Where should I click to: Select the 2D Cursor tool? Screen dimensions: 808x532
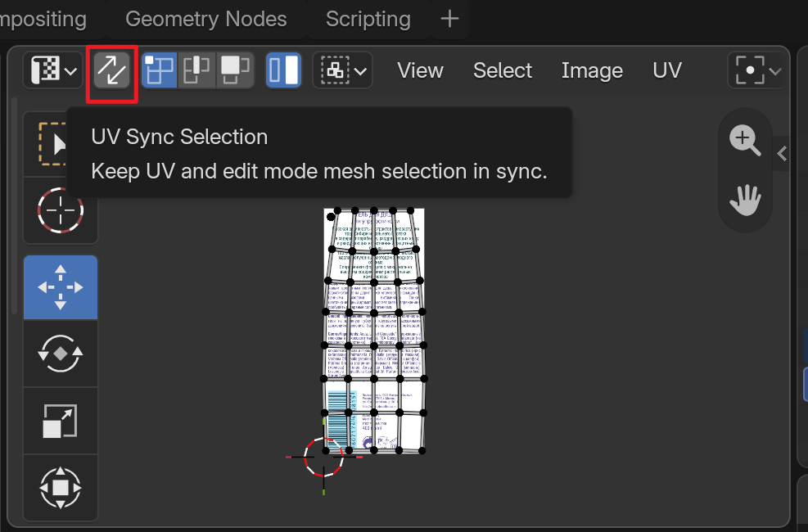[61, 210]
